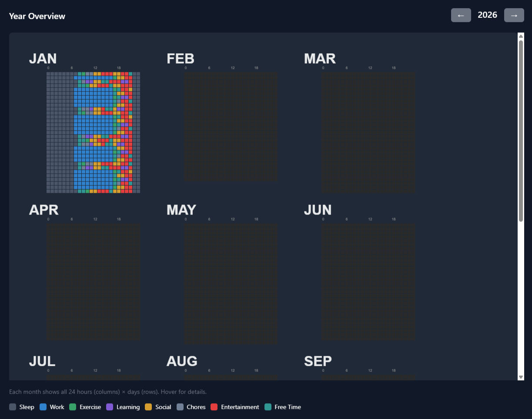
Task: Click the APR heatmap grid
Action: [x=92, y=282]
